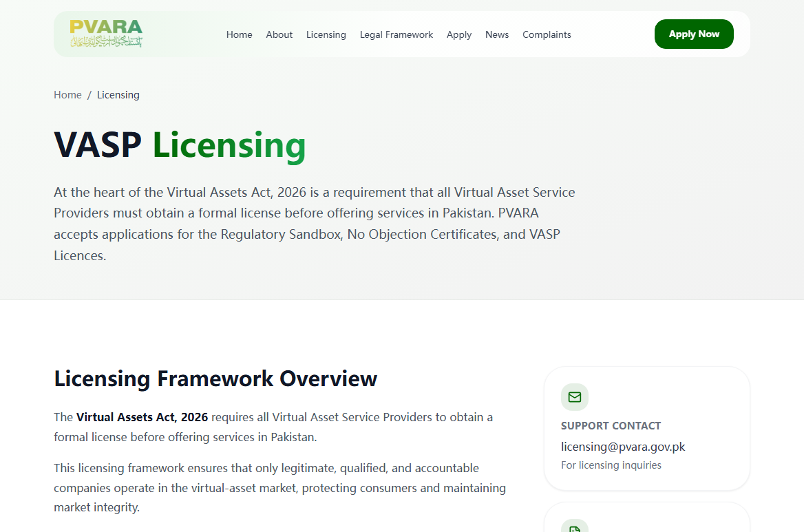Open the News navigation item
Image resolution: width=804 pixels, height=532 pixels.
click(x=497, y=34)
